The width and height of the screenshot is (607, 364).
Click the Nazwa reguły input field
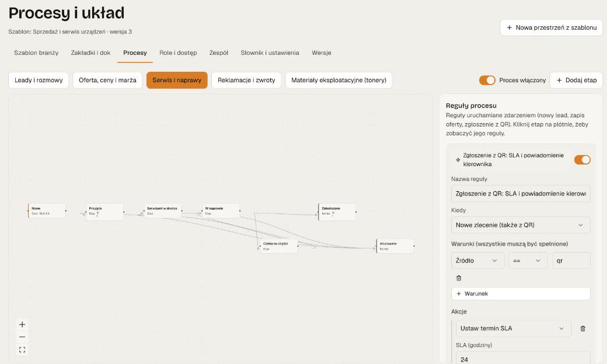[520, 194]
